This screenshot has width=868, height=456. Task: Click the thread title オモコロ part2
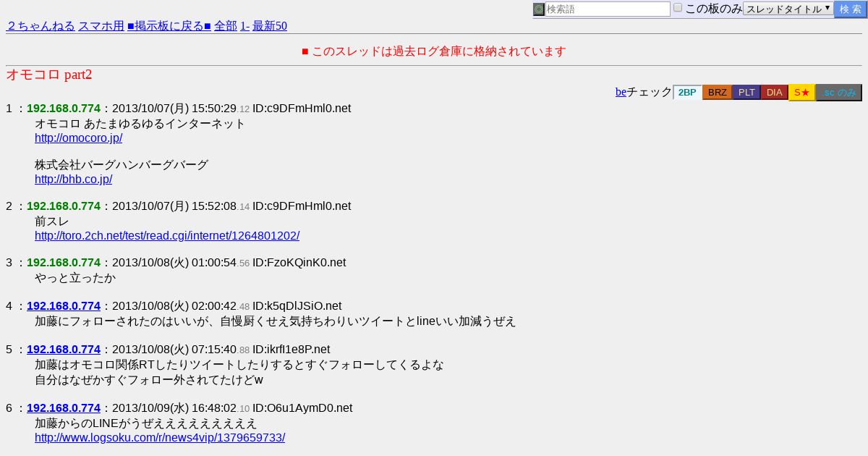click(x=49, y=75)
